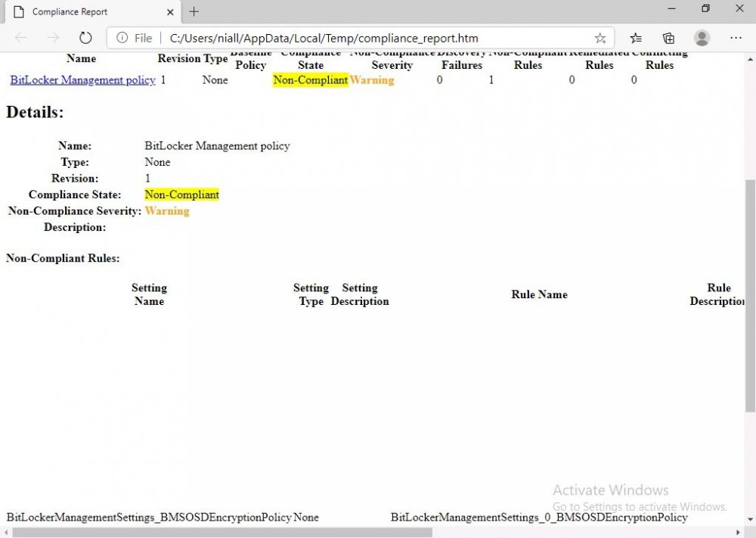Click horizontal scrollbar left arrow
756x538 pixels.
(x=6, y=533)
